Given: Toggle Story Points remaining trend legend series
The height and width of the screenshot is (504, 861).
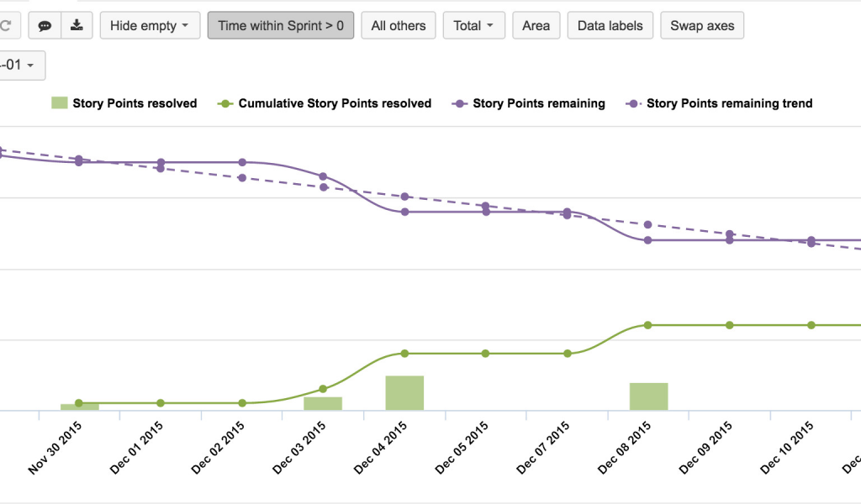Looking at the screenshot, I should click(x=719, y=103).
